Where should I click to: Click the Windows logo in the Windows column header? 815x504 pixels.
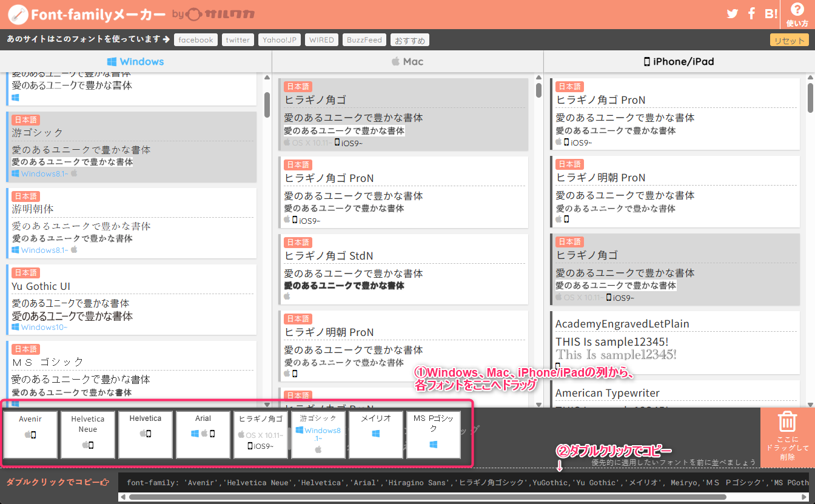(112, 61)
